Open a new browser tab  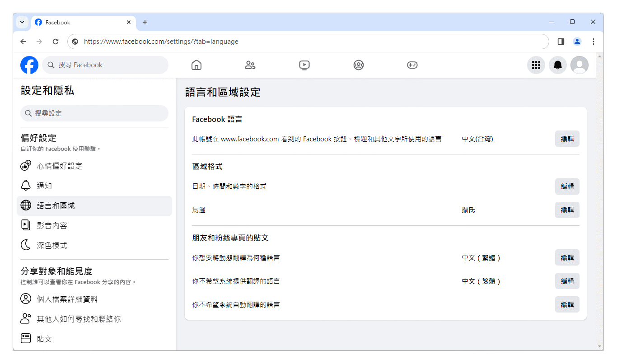tap(145, 22)
